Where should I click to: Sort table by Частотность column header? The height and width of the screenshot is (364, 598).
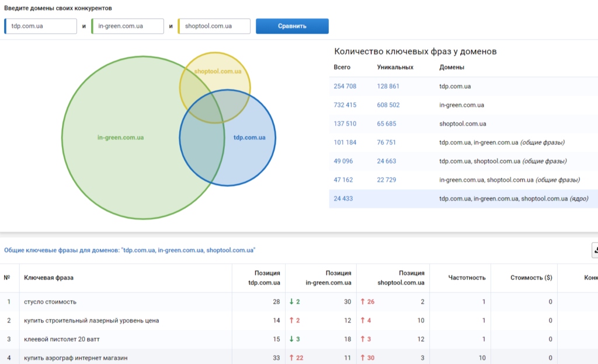point(467,278)
